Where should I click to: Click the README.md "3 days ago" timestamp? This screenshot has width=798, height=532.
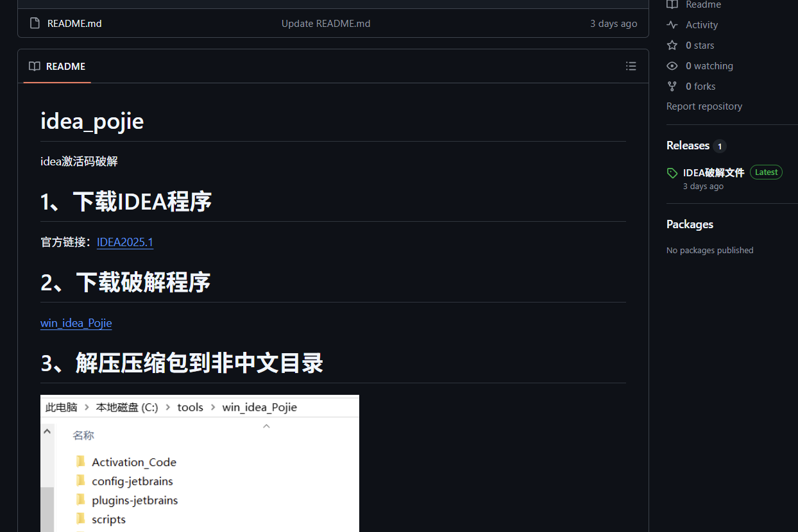(613, 24)
